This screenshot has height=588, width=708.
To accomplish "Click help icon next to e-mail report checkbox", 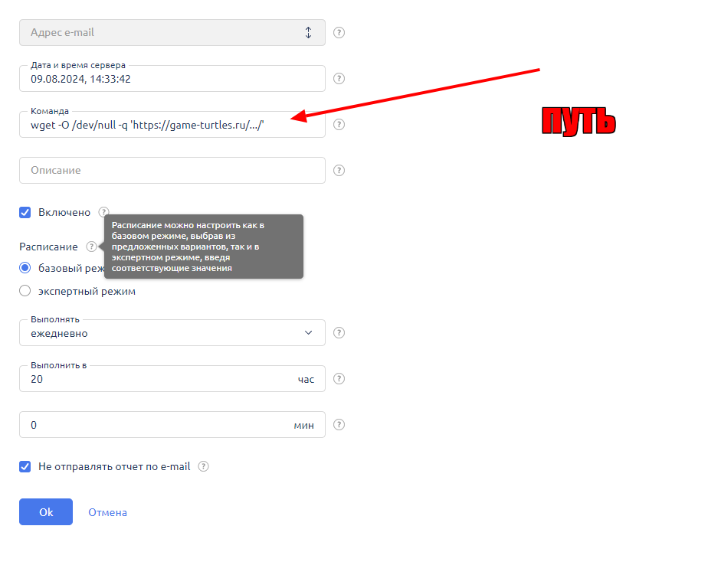I will coord(203,466).
